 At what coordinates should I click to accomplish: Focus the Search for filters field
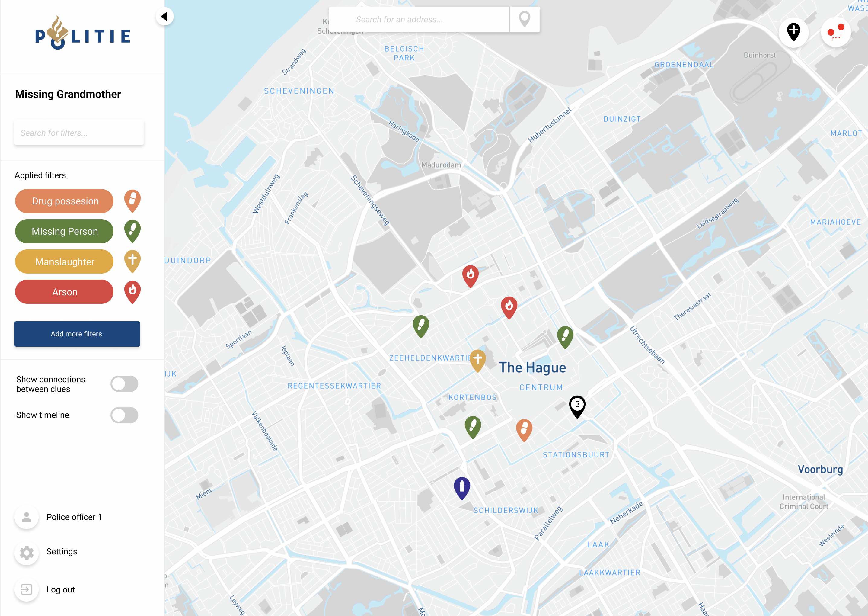click(79, 133)
